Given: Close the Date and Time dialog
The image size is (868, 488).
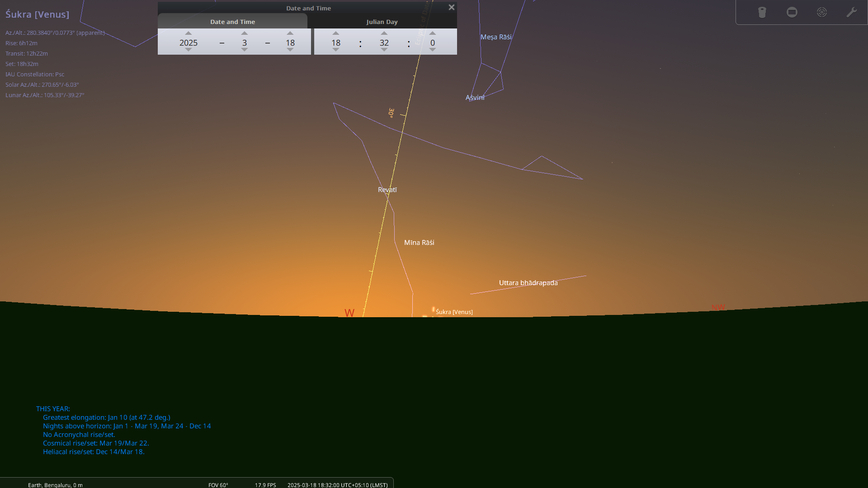Looking at the screenshot, I should coord(451,7).
